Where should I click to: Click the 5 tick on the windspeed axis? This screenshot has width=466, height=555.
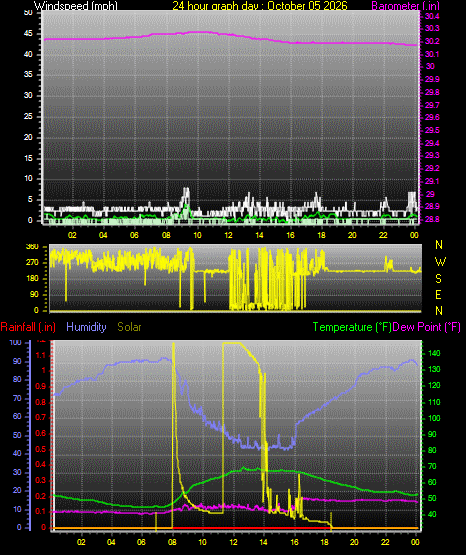click(x=30, y=199)
